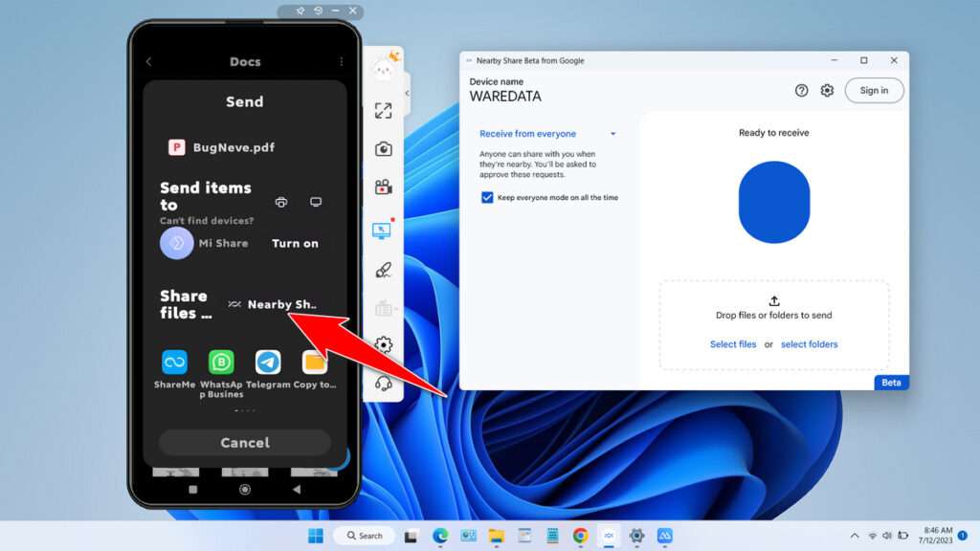Uncheck Keep everyone mode on all the time
This screenshot has height=551, width=980.
tap(487, 197)
